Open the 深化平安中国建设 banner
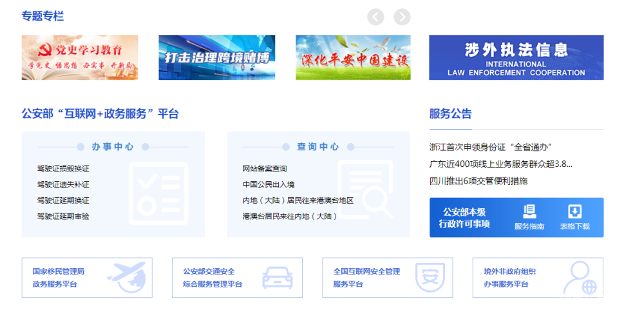The width and height of the screenshot is (644, 310). point(353,57)
